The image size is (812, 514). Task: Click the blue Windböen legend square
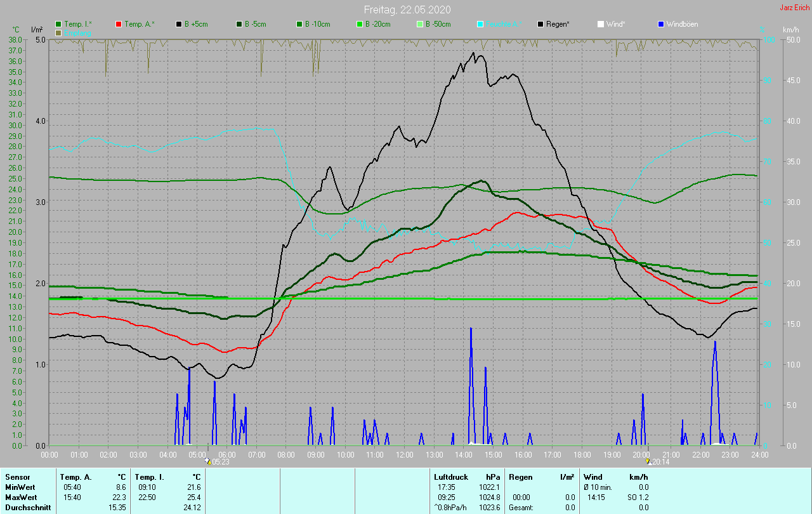(x=661, y=24)
